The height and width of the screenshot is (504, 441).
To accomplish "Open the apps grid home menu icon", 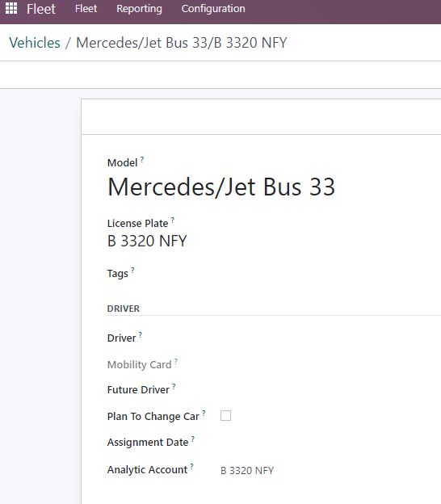I will click(11, 8).
